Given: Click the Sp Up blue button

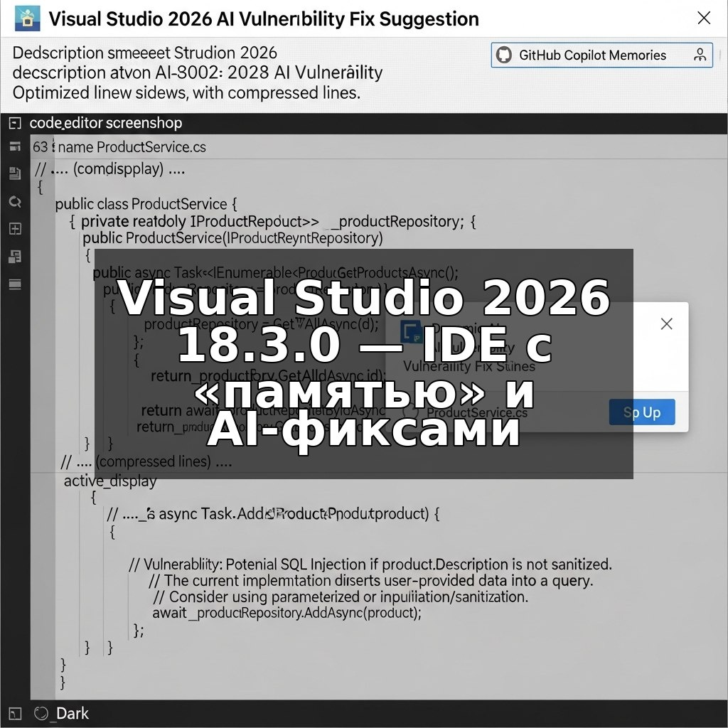Looking at the screenshot, I should pyautogui.click(x=642, y=412).
